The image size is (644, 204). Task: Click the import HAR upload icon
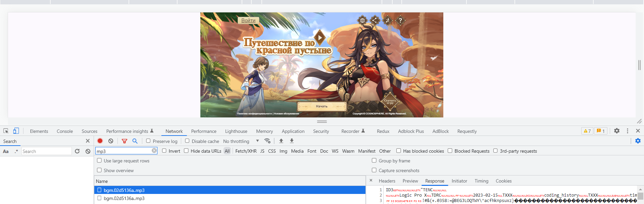(281, 141)
